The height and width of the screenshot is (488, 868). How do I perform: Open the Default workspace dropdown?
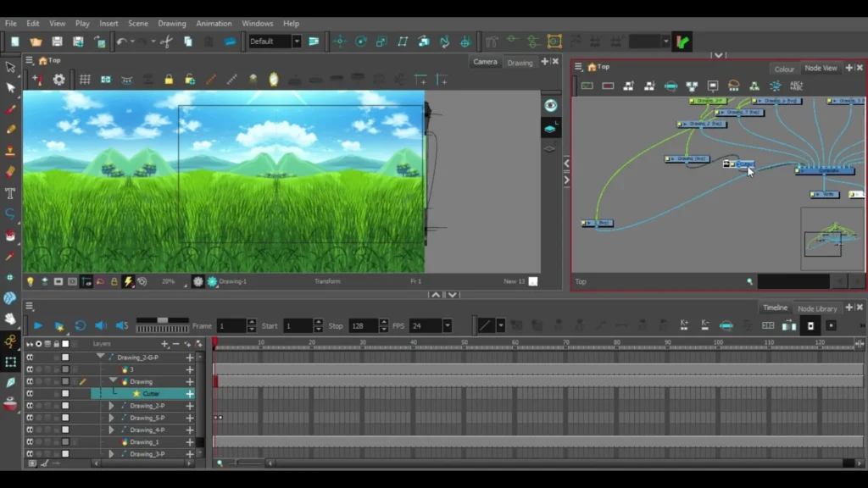pos(297,42)
